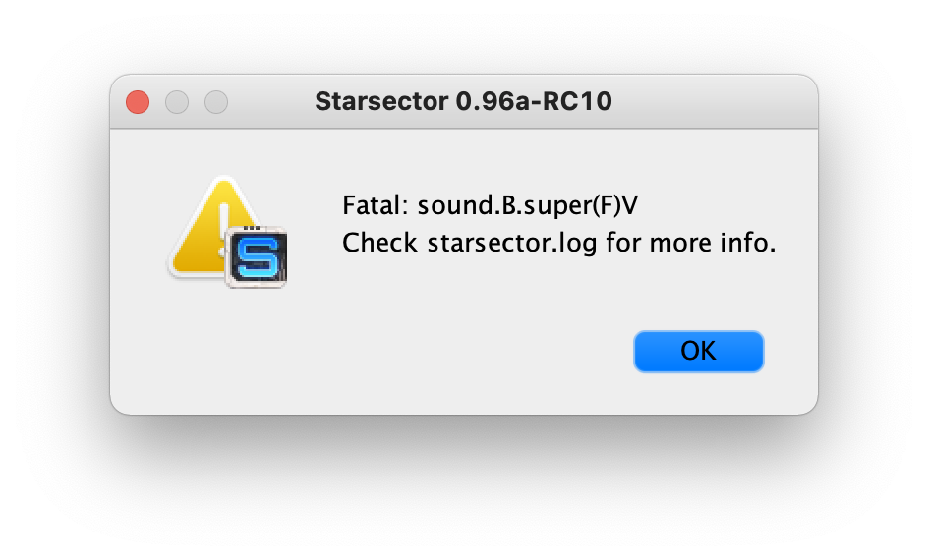Close the dialog with the red button
Image resolution: width=928 pixels, height=560 pixels.
click(138, 102)
